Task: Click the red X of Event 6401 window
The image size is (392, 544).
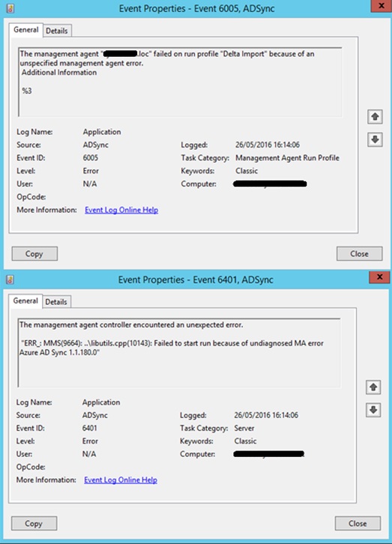Action: click(379, 276)
